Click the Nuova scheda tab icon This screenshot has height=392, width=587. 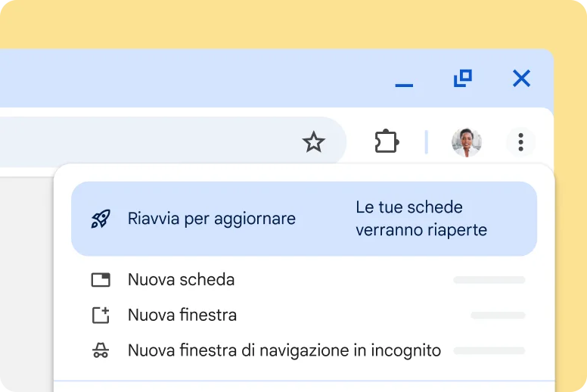101,280
